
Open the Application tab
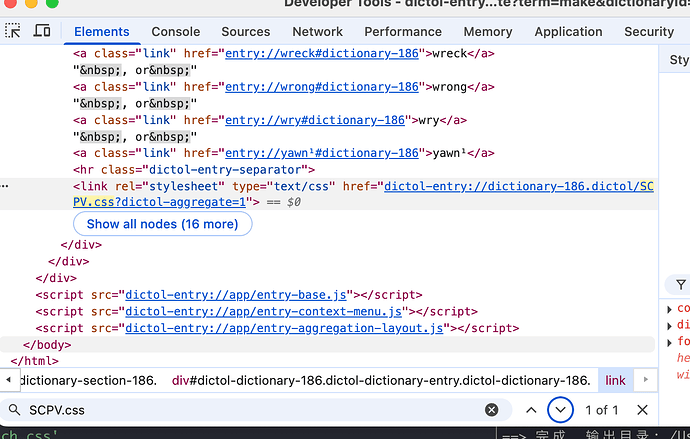pyautogui.click(x=568, y=32)
